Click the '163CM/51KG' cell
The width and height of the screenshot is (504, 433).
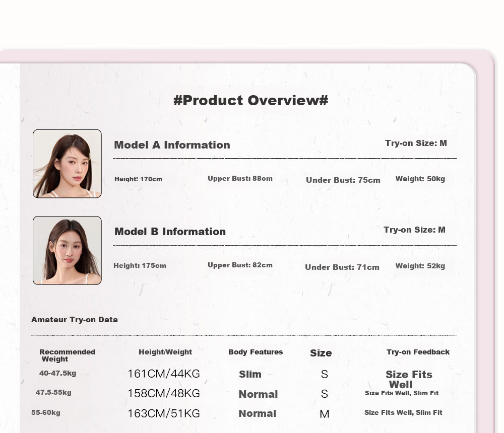click(164, 413)
